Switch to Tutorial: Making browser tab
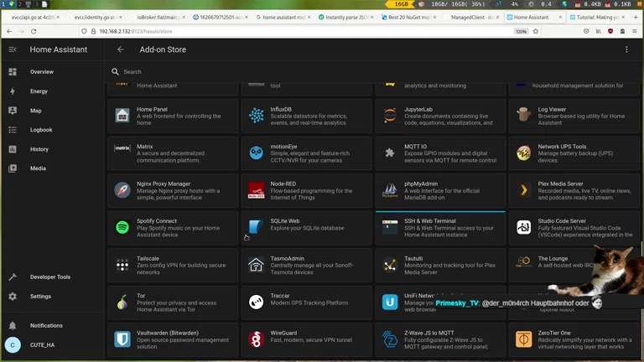 (597, 18)
